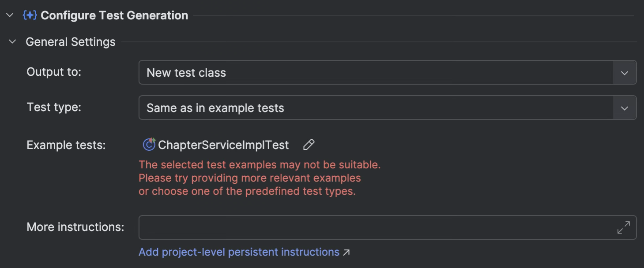This screenshot has width=644, height=268.
Task: Select the New test class combo box
Action: [388, 73]
